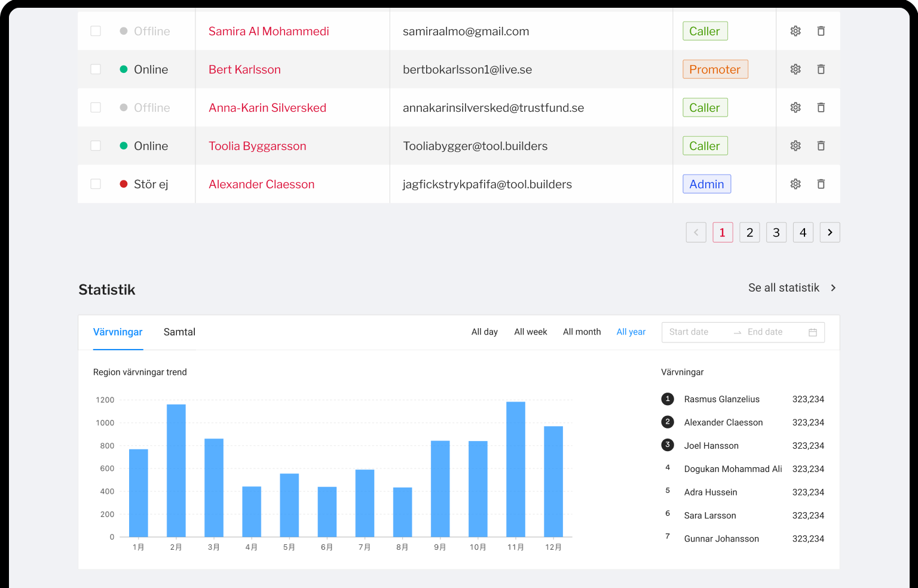Click the Start date input field

(696, 332)
